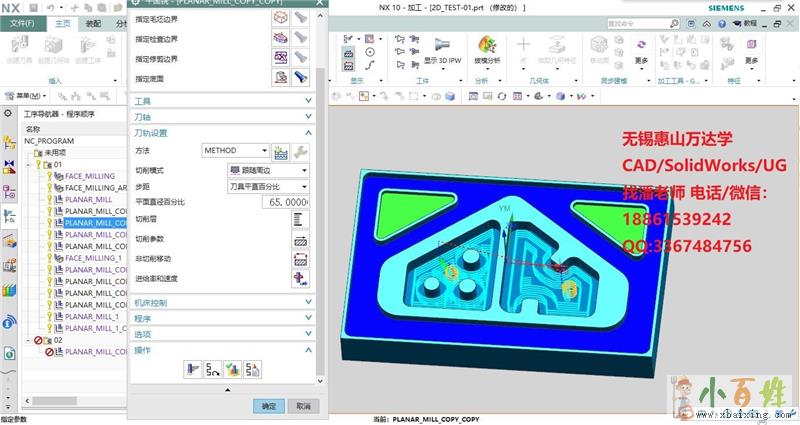Open the METHOD dropdown
800x425 pixels.
point(235,150)
